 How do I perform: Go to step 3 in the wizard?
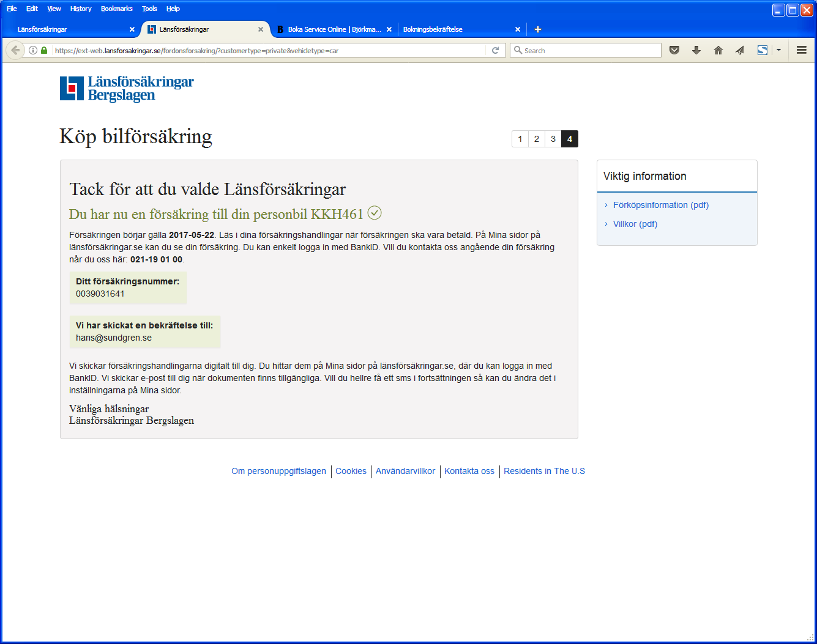[x=553, y=139]
